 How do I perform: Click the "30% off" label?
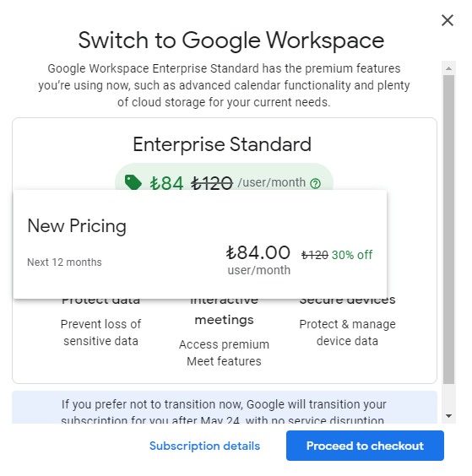click(x=352, y=255)
